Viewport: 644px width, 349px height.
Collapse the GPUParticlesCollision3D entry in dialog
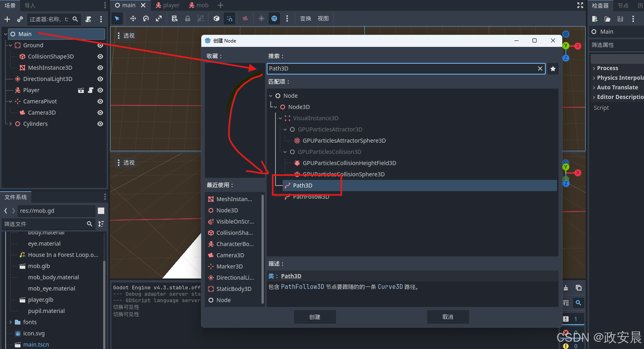(x=285, y=152)
